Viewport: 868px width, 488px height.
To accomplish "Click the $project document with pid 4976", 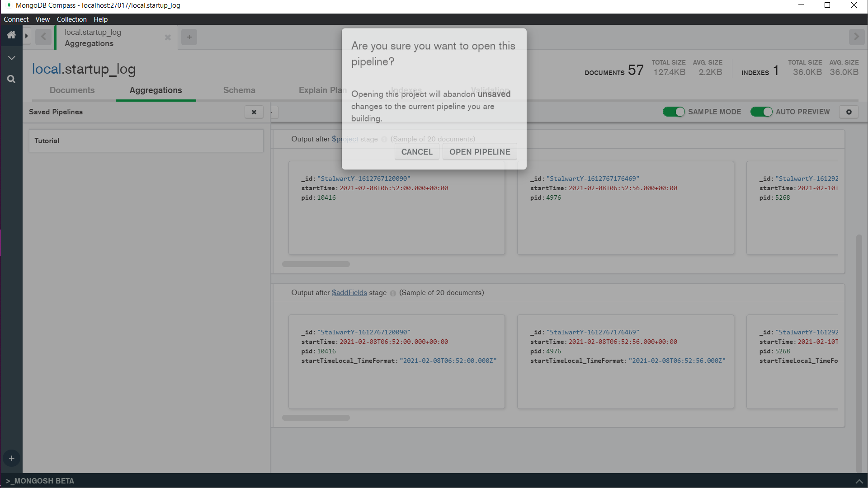I will 625,208.
